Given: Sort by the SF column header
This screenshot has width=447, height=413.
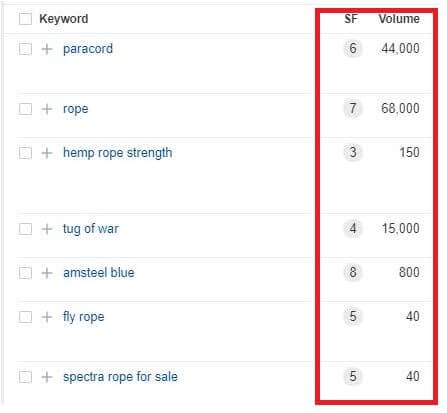Looking at the screenshot, I should pos(351,19).
